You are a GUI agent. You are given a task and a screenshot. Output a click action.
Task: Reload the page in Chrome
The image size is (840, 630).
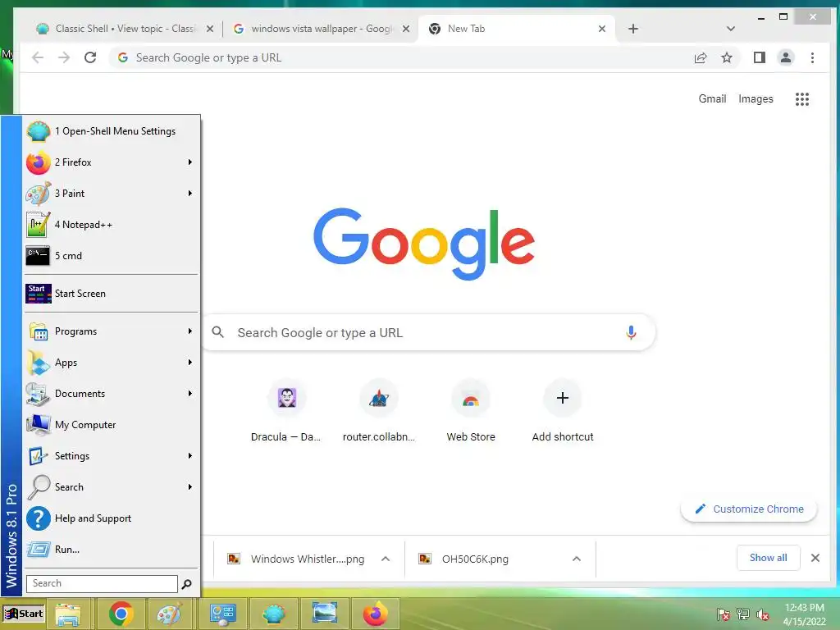pyautogui.click(x=90, y=57)
